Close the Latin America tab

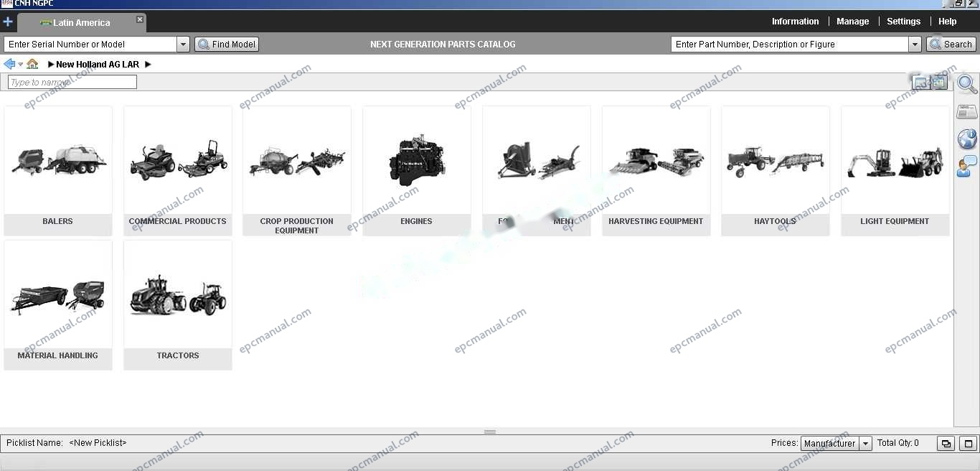click(140, 19)
